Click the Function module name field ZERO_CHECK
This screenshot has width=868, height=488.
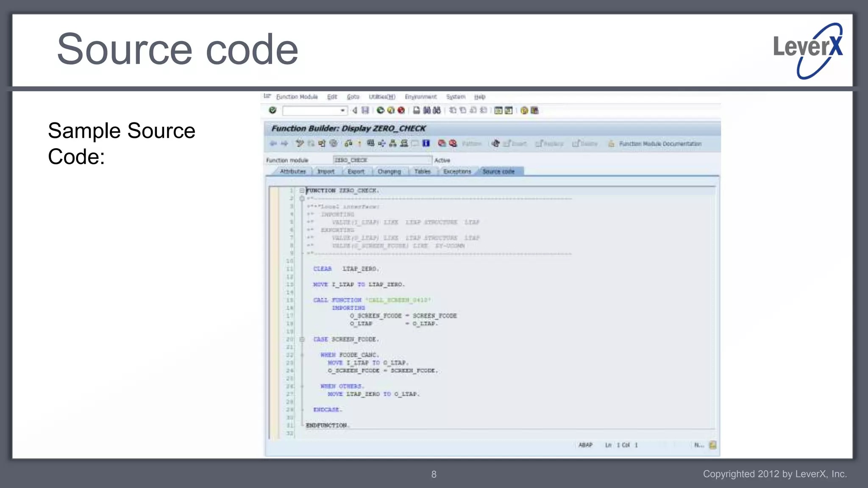click(382, 160)
